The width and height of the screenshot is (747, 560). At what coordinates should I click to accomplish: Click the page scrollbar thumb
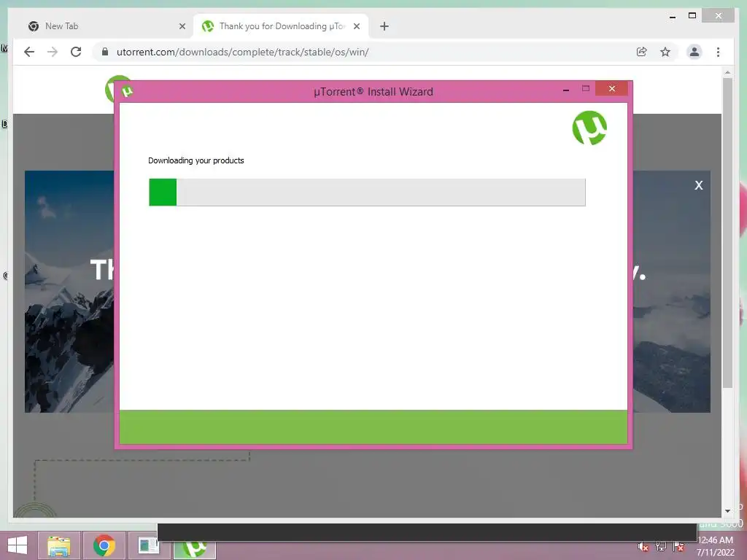coord(727,233)
